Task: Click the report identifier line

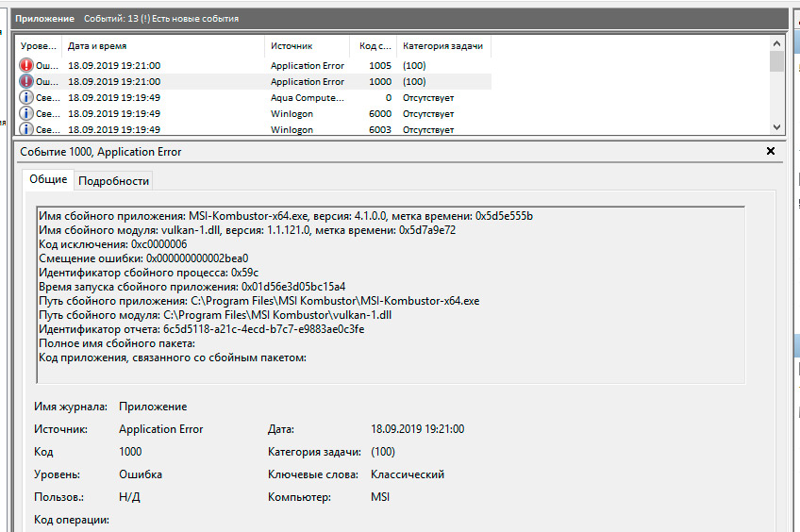Action: 202,329
